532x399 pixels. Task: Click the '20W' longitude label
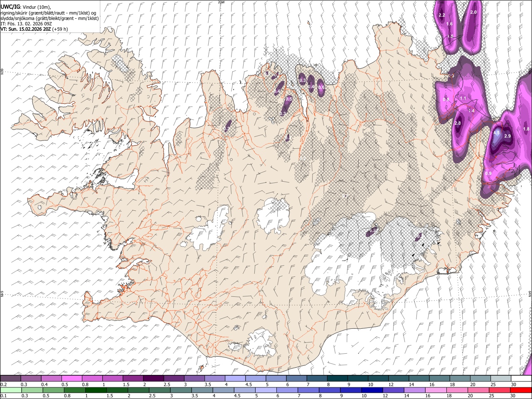(221, 2)
